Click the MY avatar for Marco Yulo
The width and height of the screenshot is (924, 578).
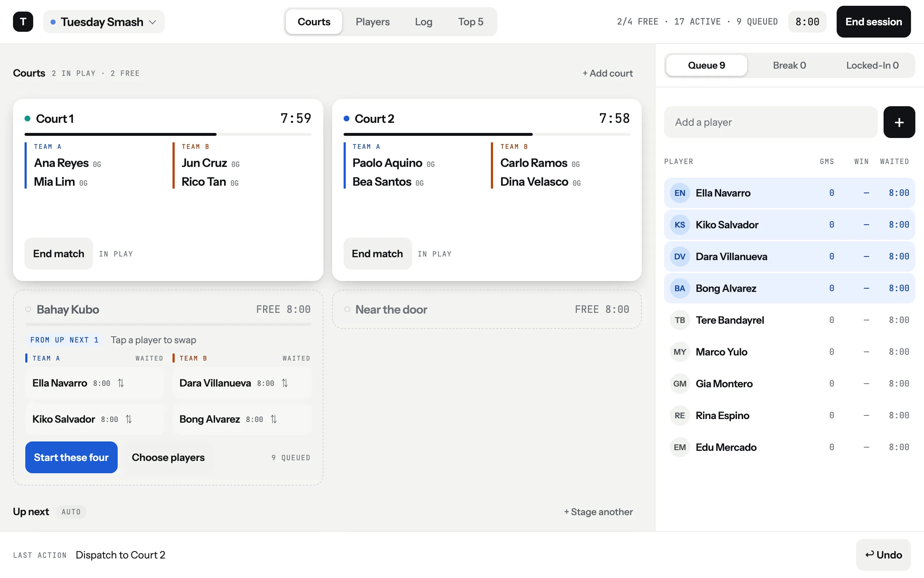coord(680,352)
